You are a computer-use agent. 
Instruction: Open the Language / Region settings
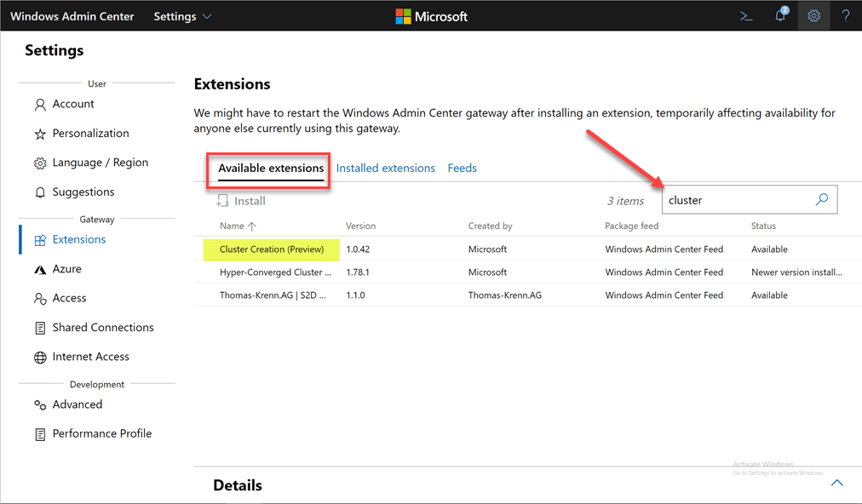[x=100, y=163]
